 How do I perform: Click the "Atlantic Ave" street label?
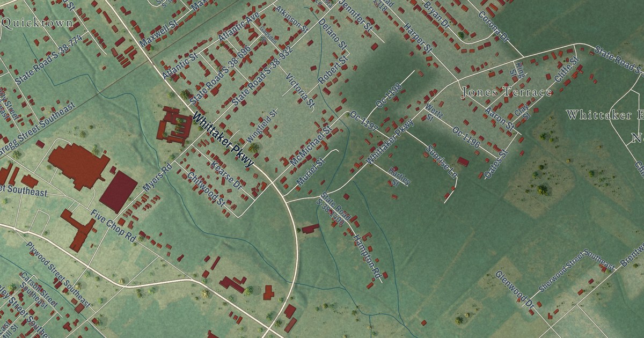click(x=239, y=26)
